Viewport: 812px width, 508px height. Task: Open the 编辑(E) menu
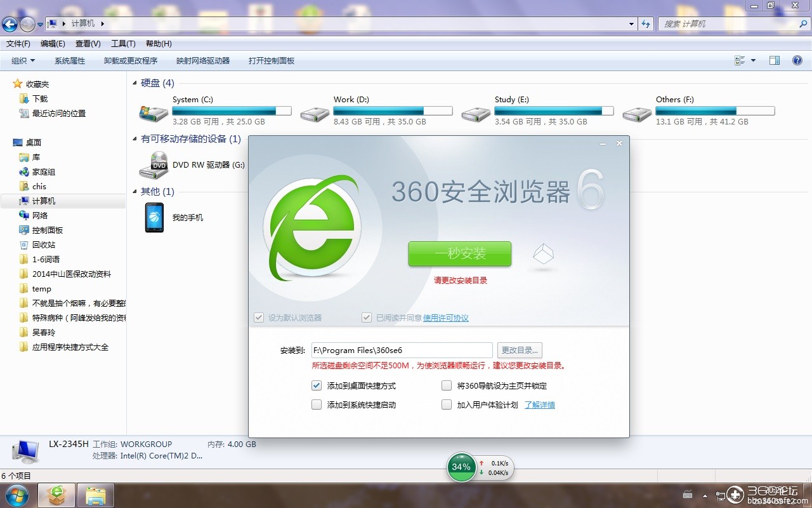point(53,44)
